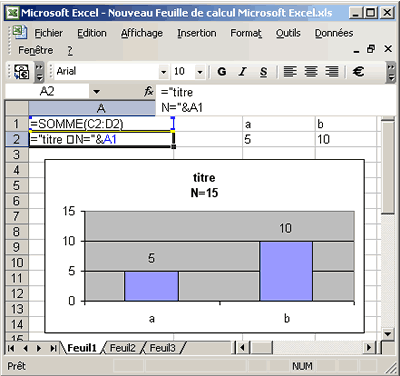This screenshot has height=376, width=400.
Task: Click the fx insert function icon
Action: [149, 91]
